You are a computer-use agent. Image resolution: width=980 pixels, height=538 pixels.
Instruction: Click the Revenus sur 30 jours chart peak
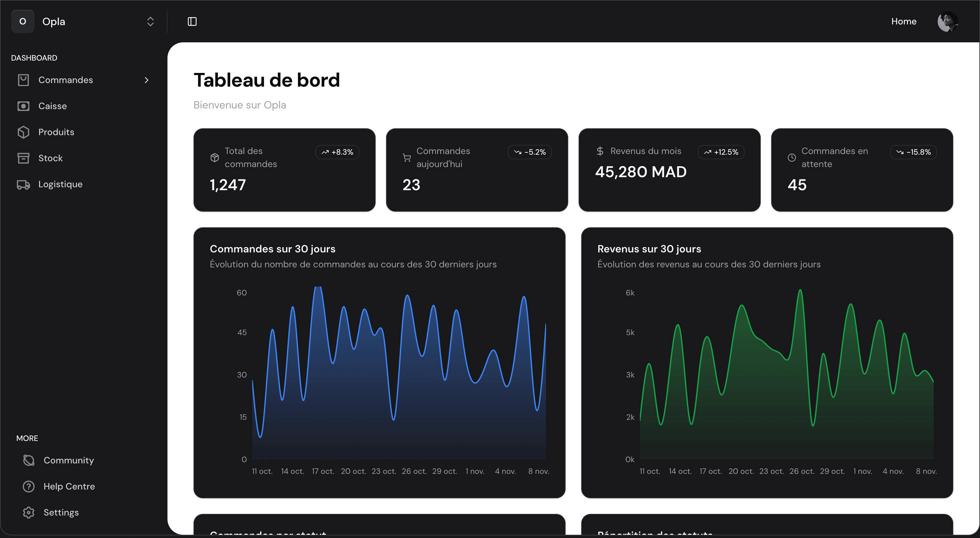click(x=800, y=291)
